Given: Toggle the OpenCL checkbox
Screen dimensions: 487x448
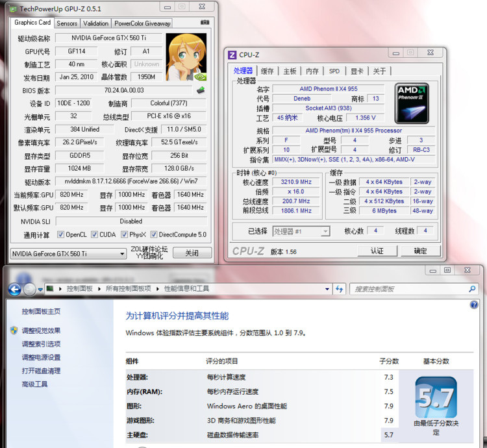Looking at the screenshot, I should pyautogui.click(x=61, y=234).
